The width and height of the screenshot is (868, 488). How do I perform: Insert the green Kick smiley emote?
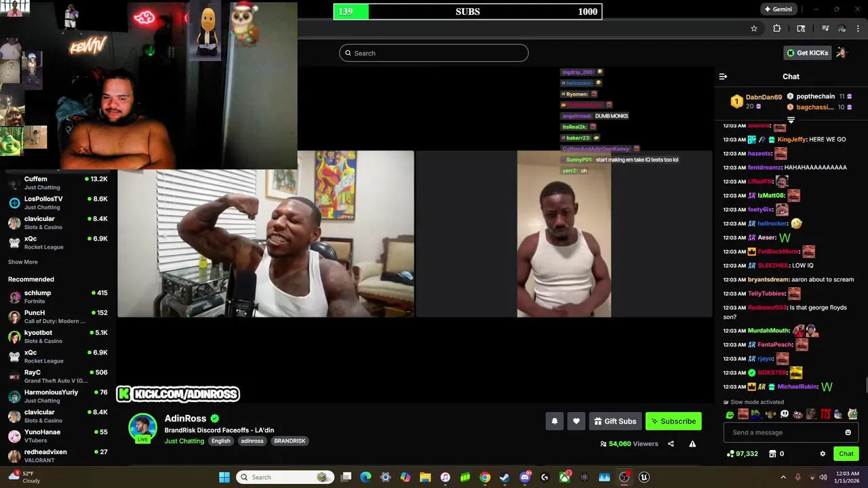pyautogui.click(x=730, y=415)
